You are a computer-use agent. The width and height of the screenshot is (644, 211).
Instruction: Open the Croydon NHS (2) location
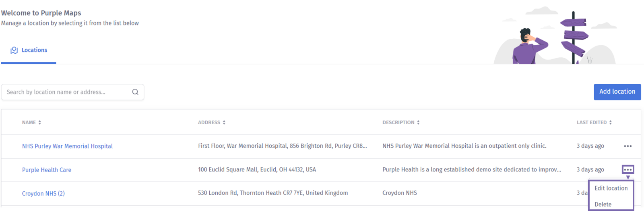43,193
